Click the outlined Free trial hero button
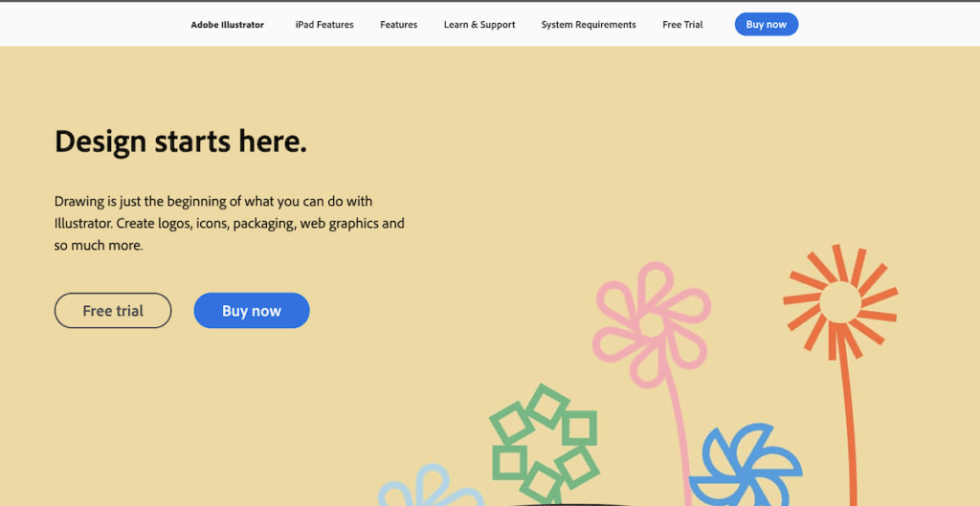 point(113,311)
